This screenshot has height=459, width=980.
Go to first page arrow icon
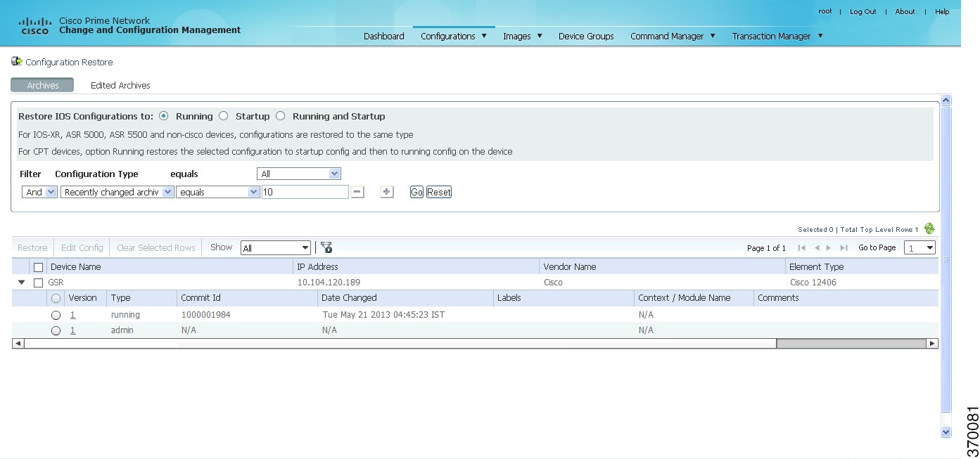click(801, 247)
